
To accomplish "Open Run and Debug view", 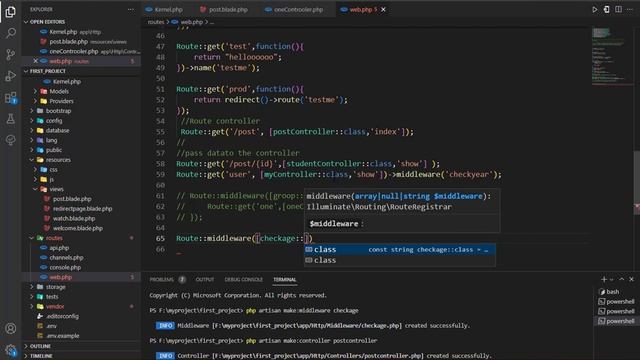I will [x=11, y=76].
